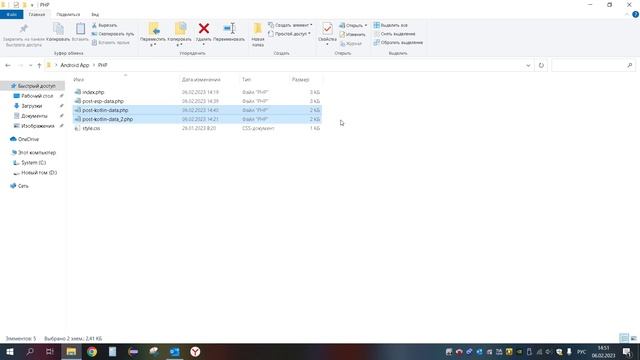Image resolution: width=640 pixels, height=360 pixels.
Task: Switch to the View ribbon tab
Action: coord(95,14)
